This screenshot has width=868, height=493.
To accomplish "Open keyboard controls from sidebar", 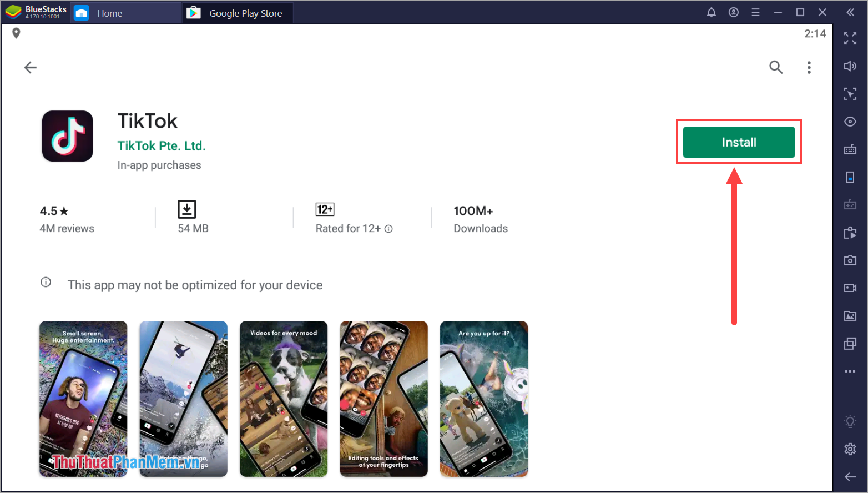I will 850,149.
